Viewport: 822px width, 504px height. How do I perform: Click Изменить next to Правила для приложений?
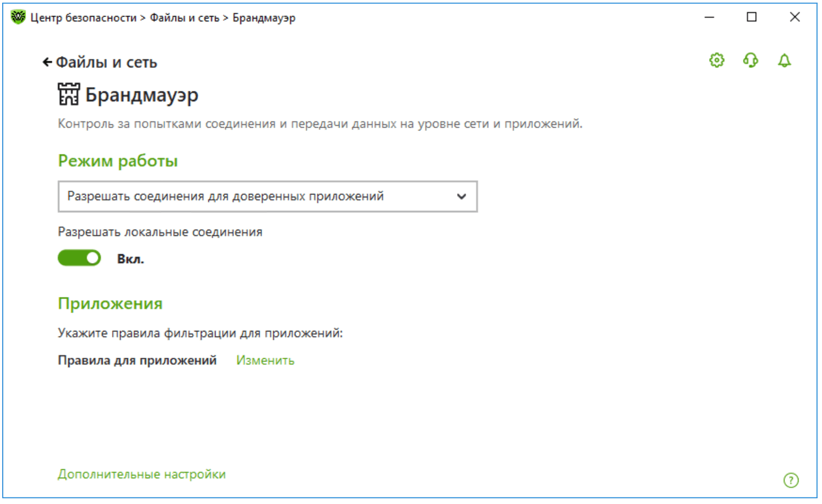click(265, 360)
